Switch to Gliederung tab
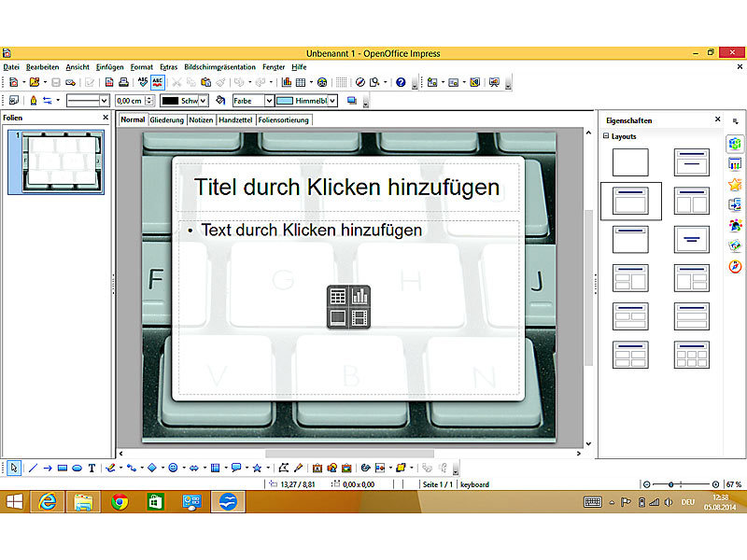This screenshot has width=747, height=560. pyautogui.click(x=167, y=120)
